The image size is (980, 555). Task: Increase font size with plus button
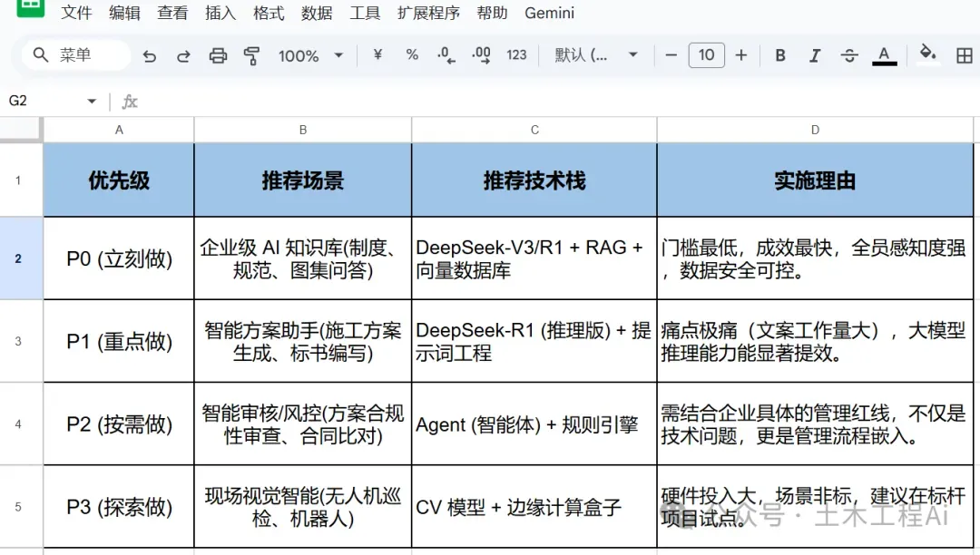(x=741, y=55)
